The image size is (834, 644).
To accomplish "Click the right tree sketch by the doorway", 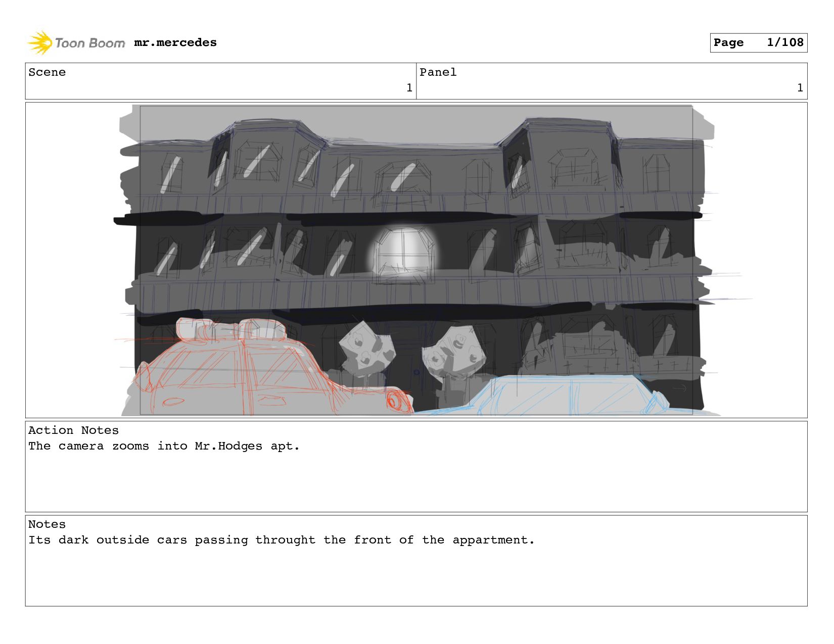I will (x=455, y=349).
